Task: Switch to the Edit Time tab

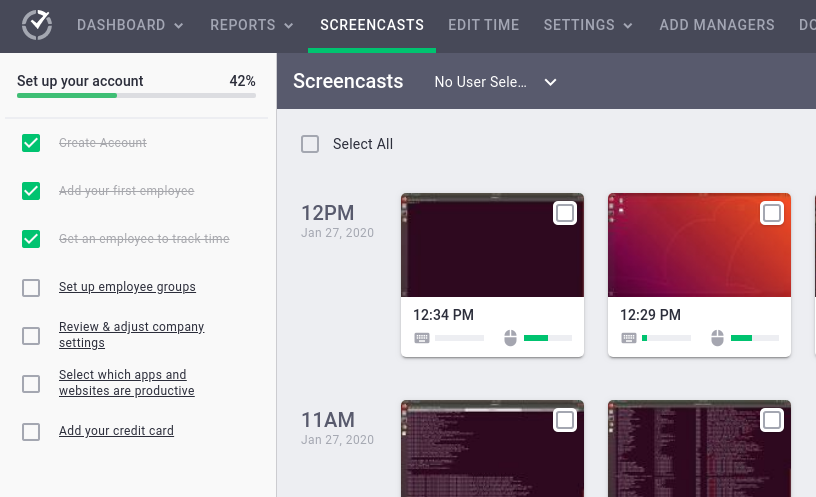Action: coord(483,25)
